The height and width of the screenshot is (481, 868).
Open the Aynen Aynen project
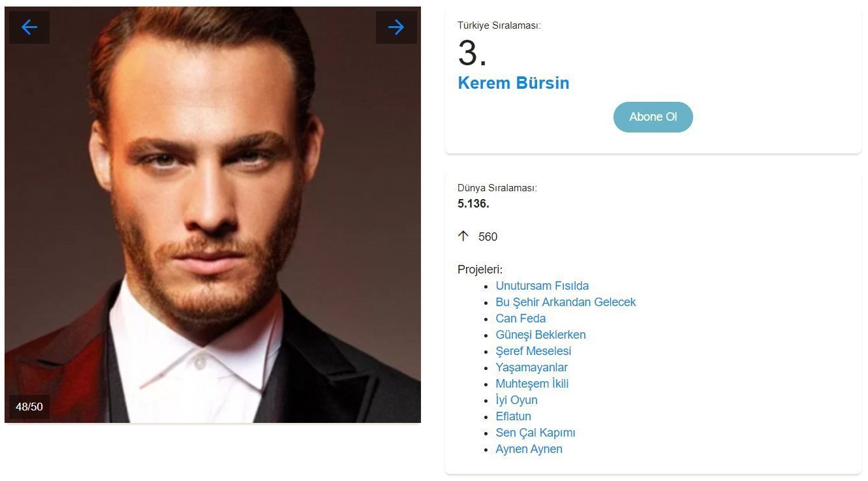click(x=529, y=449)
